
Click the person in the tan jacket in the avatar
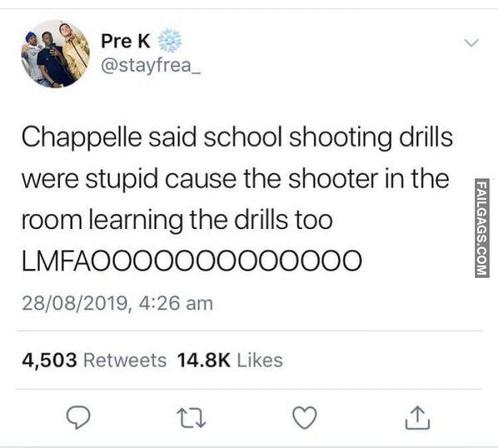(75, 51)
